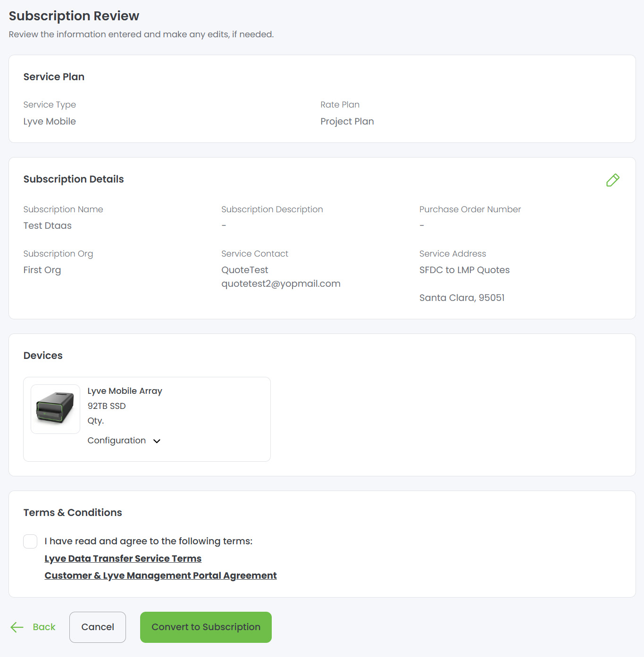This screenshot has height=657, width=644.
Task: Click the 'Service Contact' label
Action: [x=255, y=254]
